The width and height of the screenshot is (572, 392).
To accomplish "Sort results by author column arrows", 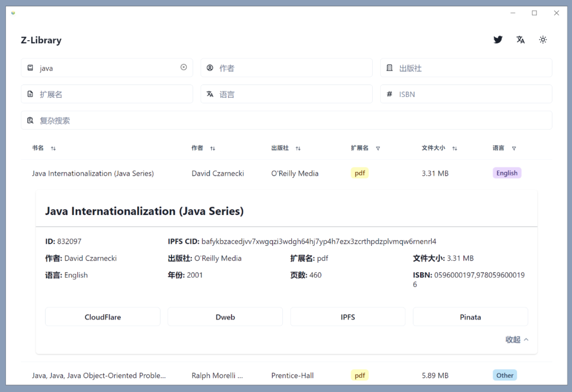I will point(212,148).
